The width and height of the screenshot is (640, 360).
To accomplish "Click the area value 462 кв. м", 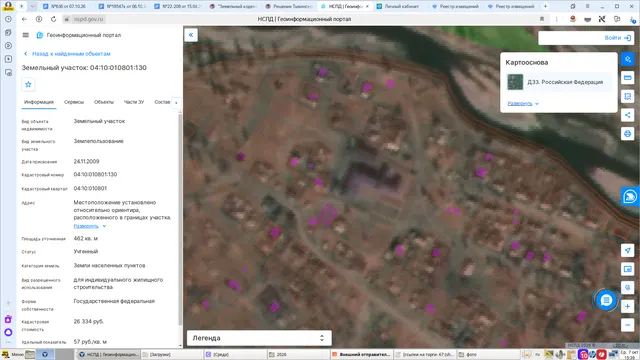I will [85, 238].
